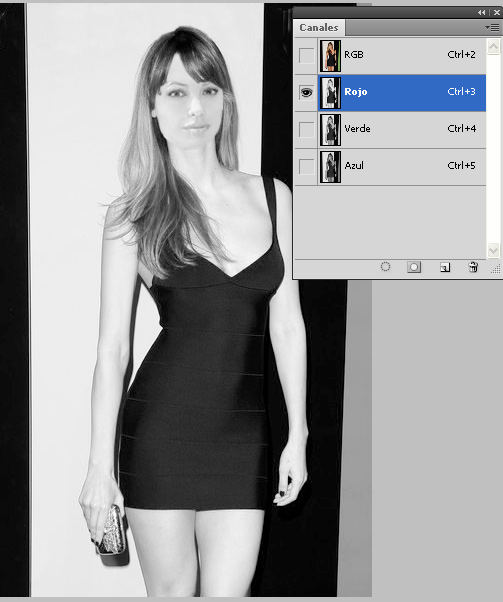Create a new channel with the page icon
503x602 pixels.
(x=445, y=267)
